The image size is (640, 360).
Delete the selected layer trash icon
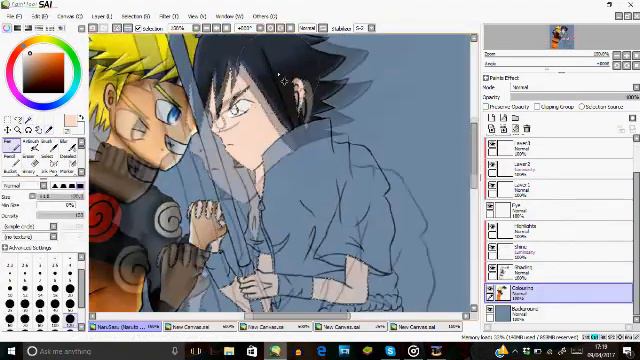click(x=527, y=129)
